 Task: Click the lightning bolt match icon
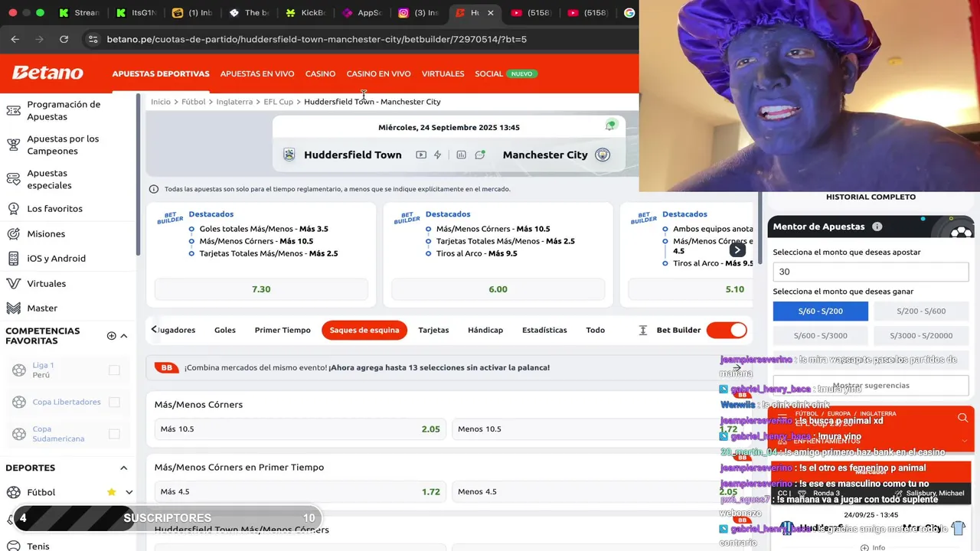pyautogui.click(x=438, y=155)
